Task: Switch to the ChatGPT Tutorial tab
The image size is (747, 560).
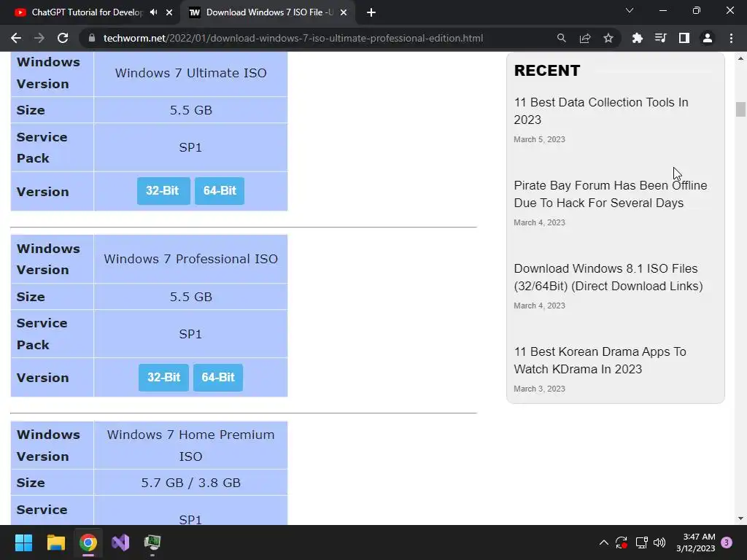Action: point(88,12)
